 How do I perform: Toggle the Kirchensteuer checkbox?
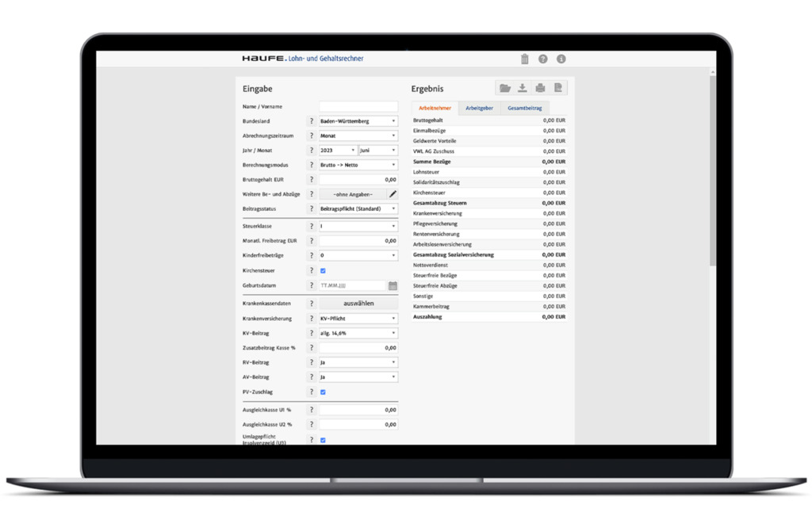323,271
